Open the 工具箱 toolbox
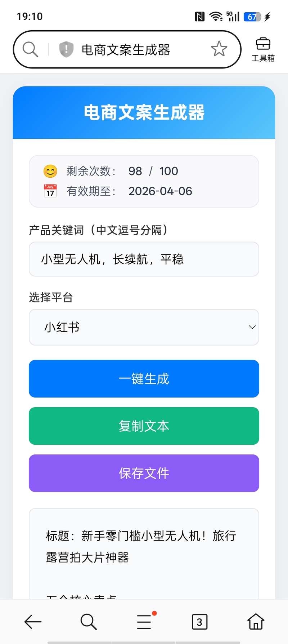 (x=263, y=50)
